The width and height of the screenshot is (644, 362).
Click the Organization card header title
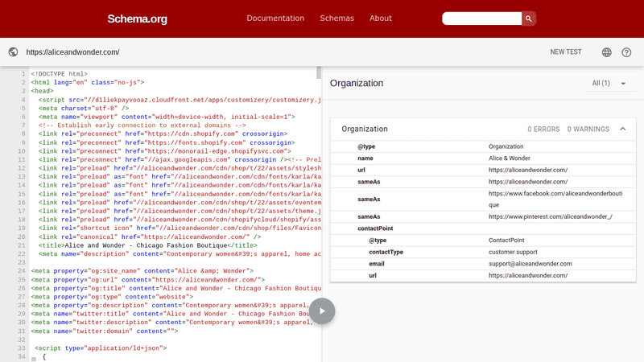[x=365, y=129]
